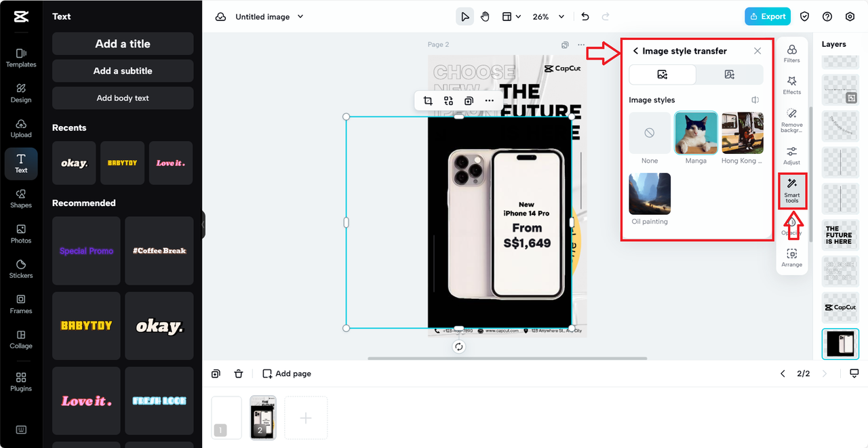Screen dimensions: 868x448
Task: Open the help question mark icon
Action: [827, 17]
